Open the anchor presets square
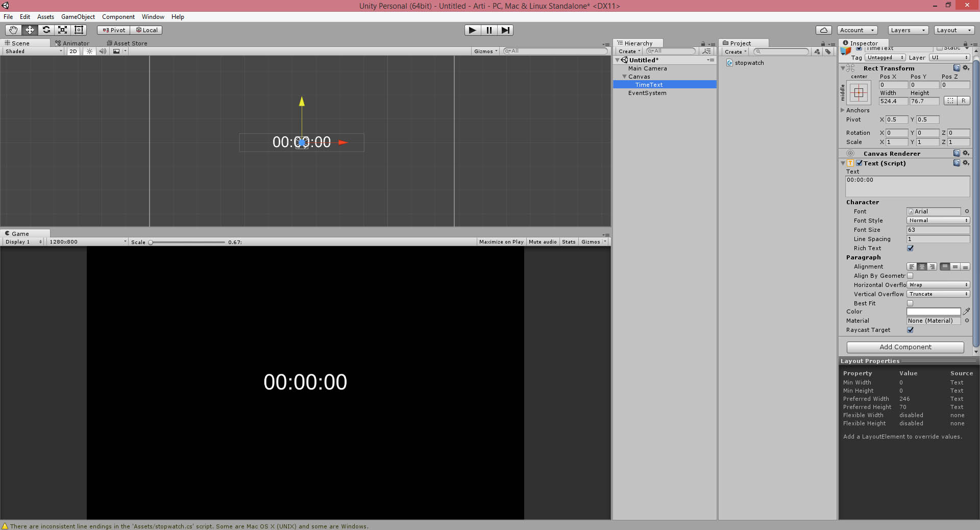This screenshot has height=530, width=980. (x=859, y=93)
